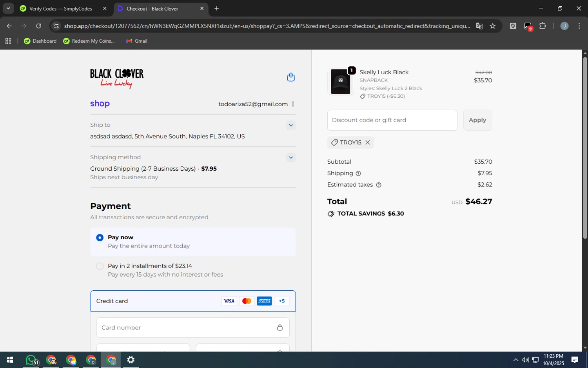Open the shopping bag cart icon
588x368 pixels.
coord(291,77)
